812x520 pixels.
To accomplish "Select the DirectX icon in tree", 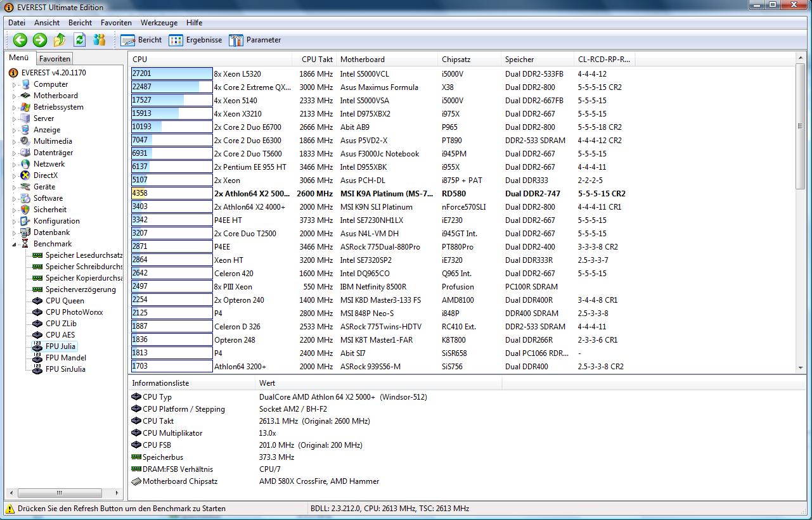I will 25,175.
